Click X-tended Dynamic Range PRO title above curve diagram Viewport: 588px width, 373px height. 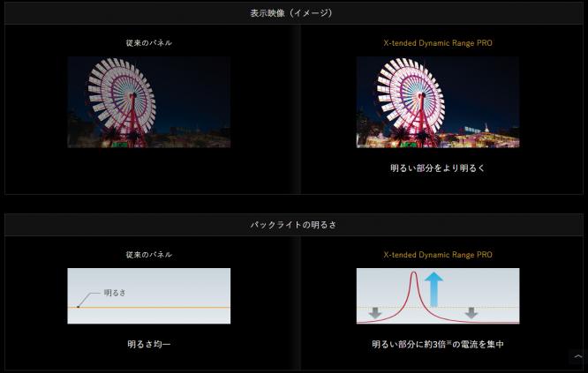pyautogui.click(x=438, y=255)
